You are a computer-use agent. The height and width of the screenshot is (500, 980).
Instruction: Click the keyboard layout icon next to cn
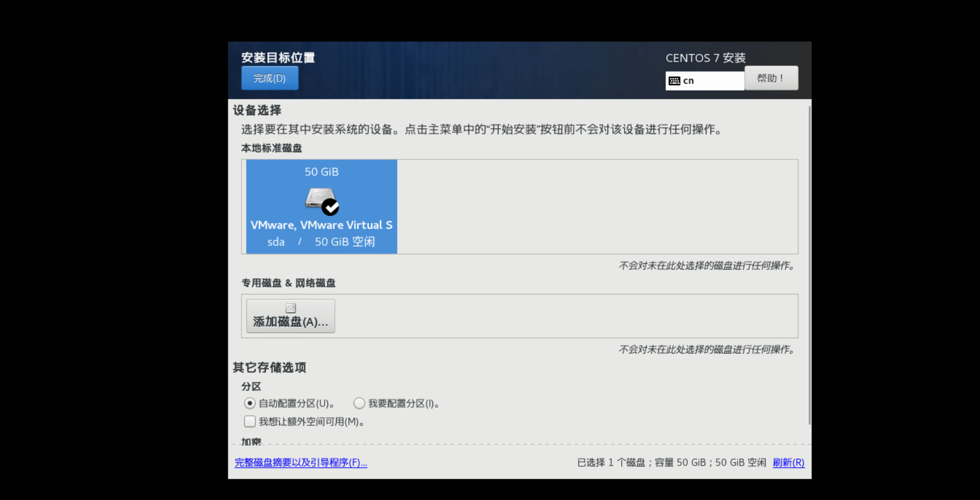(674, 81)
